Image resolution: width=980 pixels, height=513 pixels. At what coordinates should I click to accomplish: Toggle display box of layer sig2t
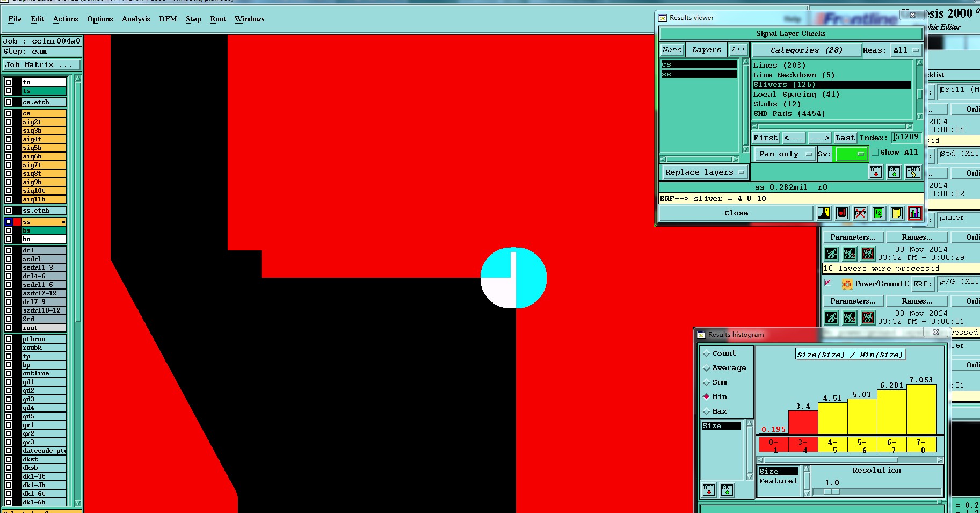pyautogui.click(x=9, y=122)
